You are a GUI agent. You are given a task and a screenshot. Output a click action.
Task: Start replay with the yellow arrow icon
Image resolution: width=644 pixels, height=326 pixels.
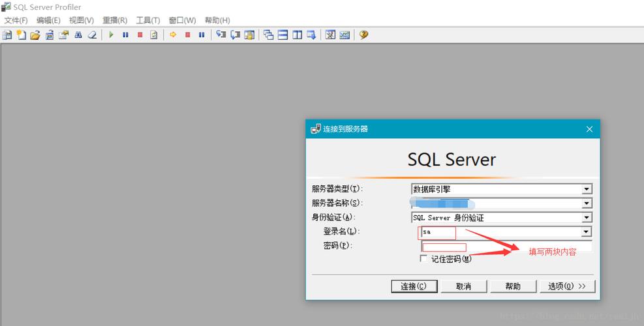pos(173,35)
